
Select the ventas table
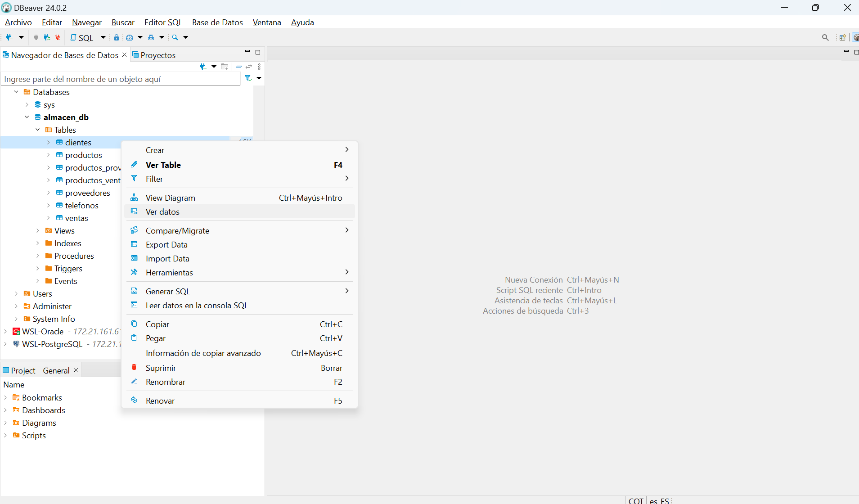76,218
